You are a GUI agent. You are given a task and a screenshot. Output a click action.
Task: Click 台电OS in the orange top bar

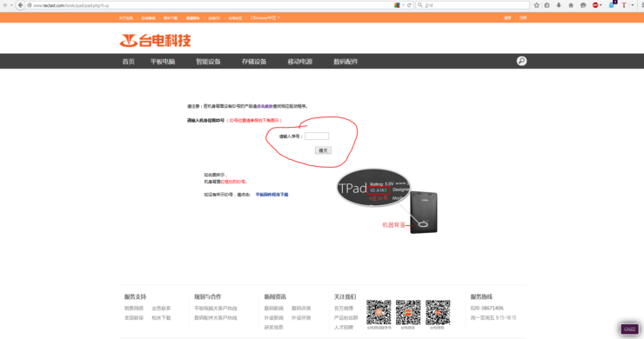[x=214, y=18]
